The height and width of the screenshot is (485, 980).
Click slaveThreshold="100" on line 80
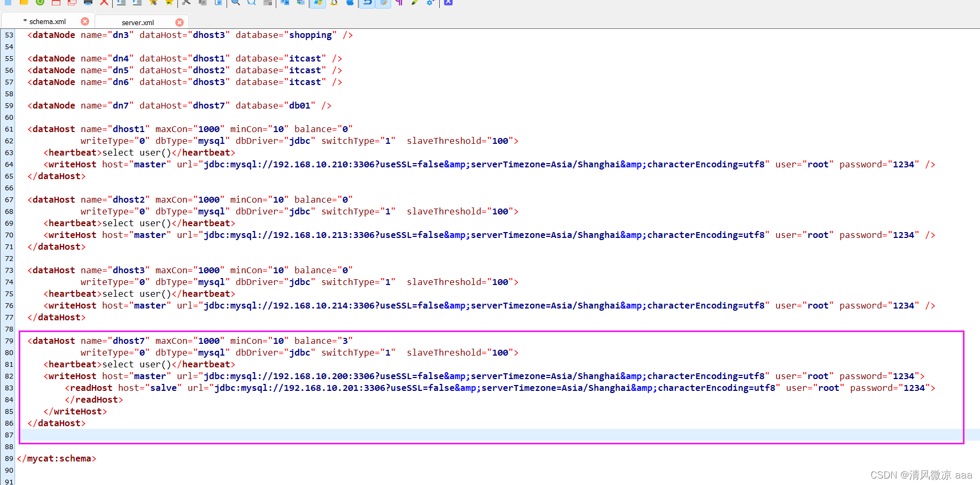[x=460, y=352]
